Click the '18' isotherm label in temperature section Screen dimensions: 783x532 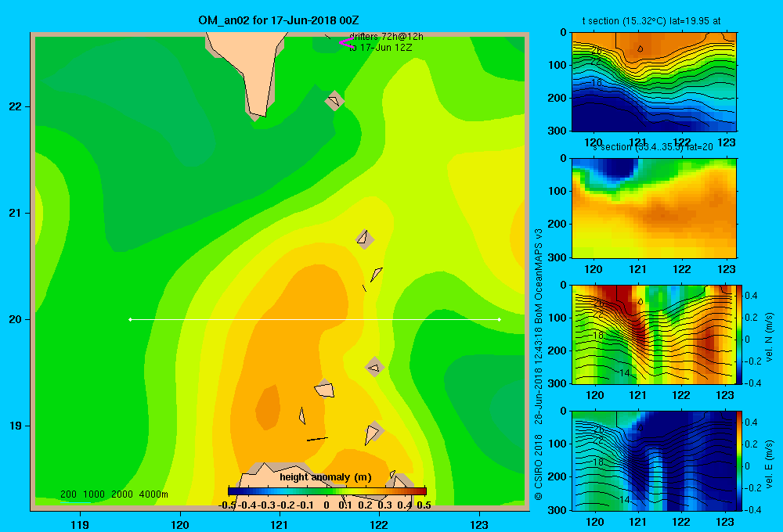coord(596,82)
